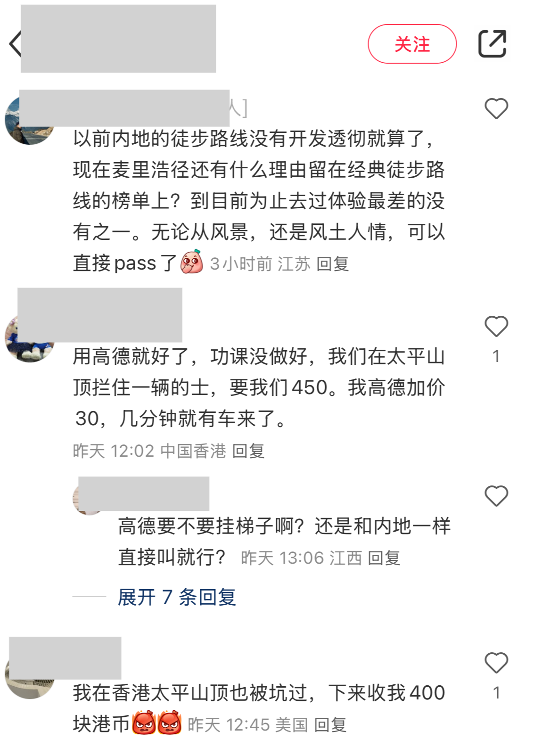Screen dimensions: 533x756
Task: Reply to the 昨天 12:45 美国 comment
Action: (330, 725)
